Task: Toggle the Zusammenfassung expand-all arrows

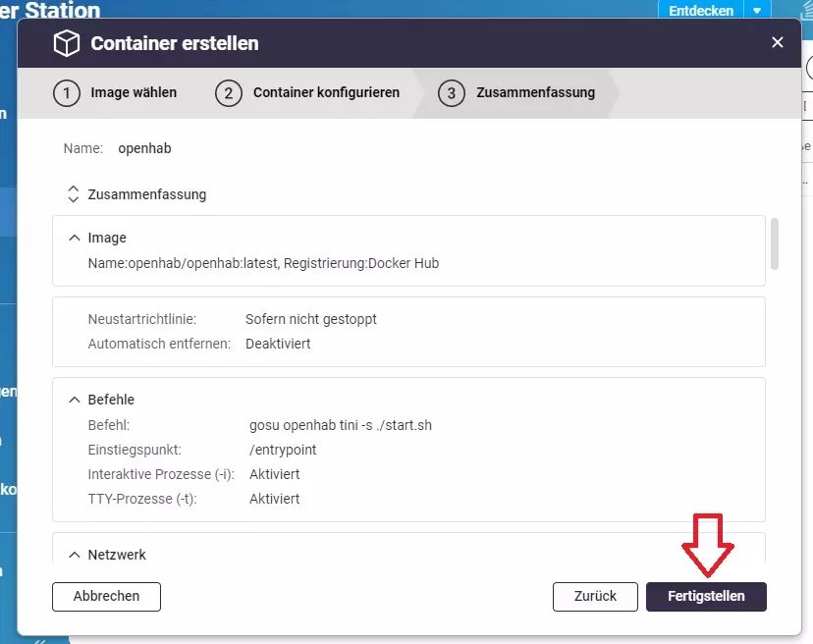Action: [73, 194]
